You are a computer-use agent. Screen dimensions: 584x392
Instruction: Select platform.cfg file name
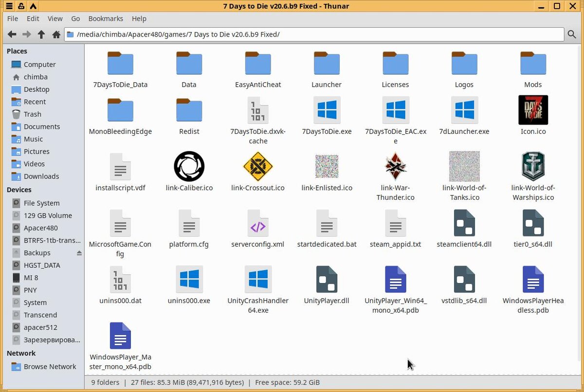click(189, 244)
